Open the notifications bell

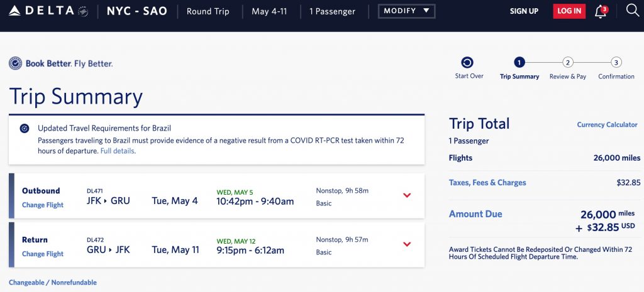tap(600, 11)
